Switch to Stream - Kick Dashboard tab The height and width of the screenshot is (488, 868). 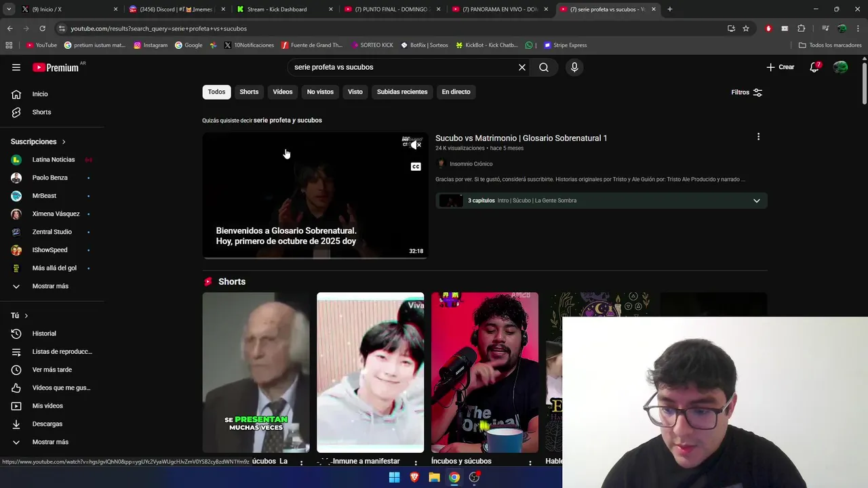285,9
